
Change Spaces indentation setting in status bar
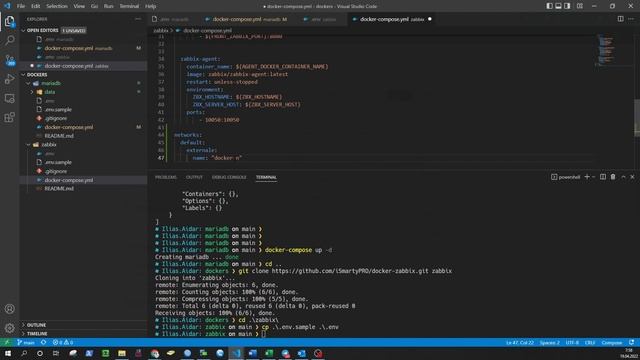click(549, 342)
